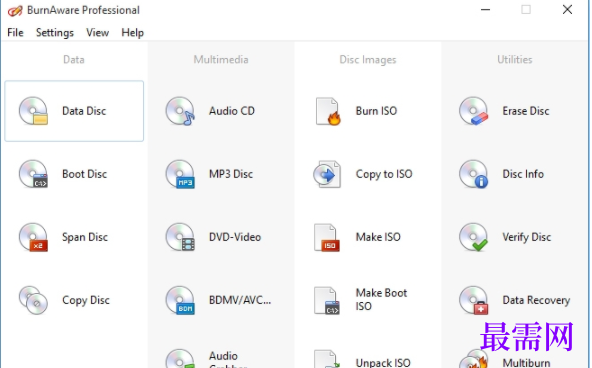The height and width of the screenshot is (368, 592).
Task: Click the Audio Grabber disc icon
Action: pyautogui.click(x=180, y=359)
